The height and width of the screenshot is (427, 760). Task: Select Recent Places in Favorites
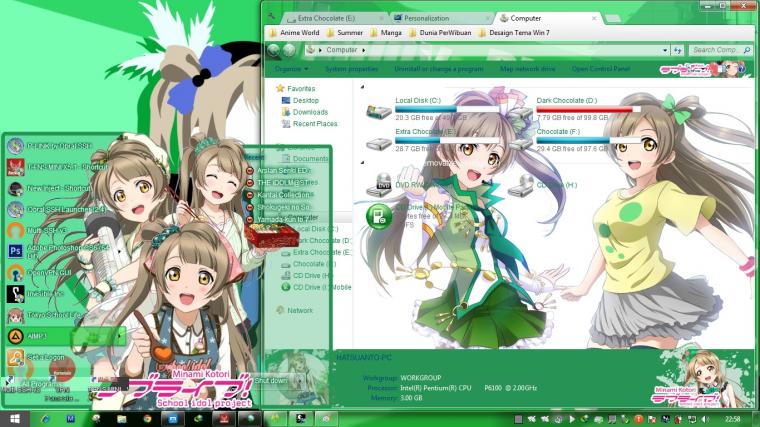315,124
